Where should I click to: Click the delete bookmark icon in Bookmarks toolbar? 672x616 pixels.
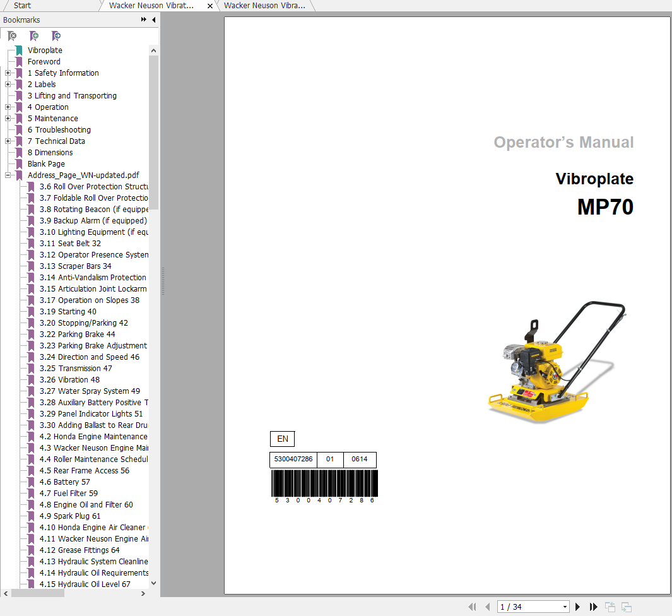pyautogui.click(x=12, y=36)
